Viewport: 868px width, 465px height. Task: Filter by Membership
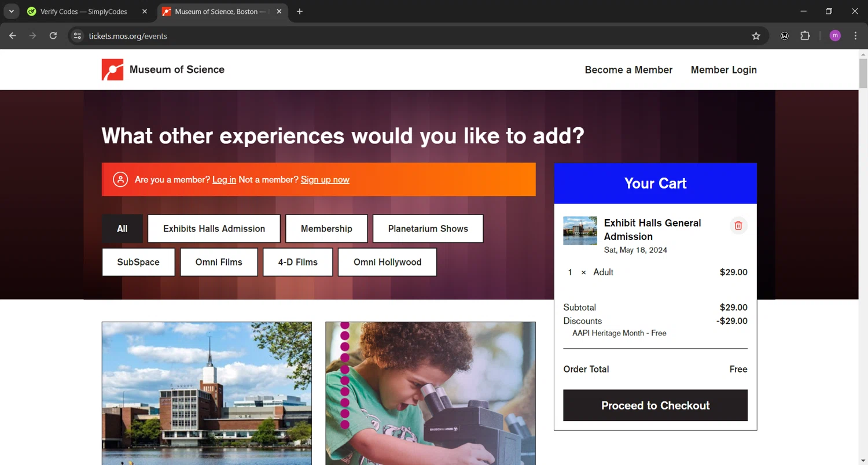tap(326, 228)
